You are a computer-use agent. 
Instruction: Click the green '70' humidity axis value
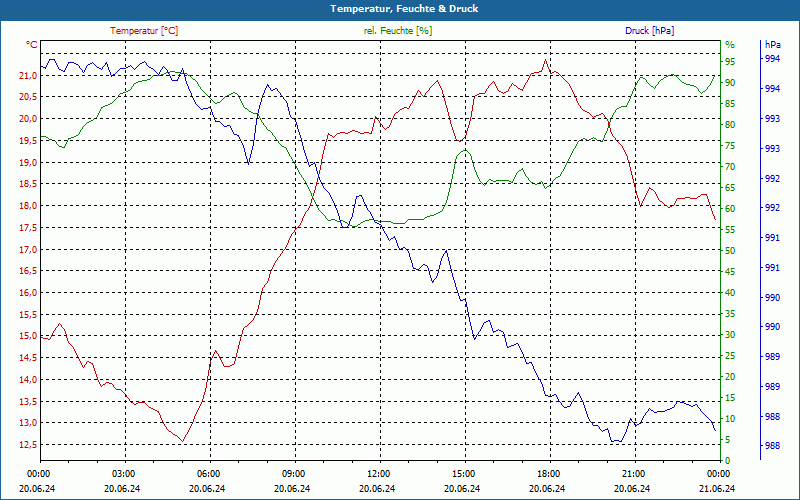point(730,167)
